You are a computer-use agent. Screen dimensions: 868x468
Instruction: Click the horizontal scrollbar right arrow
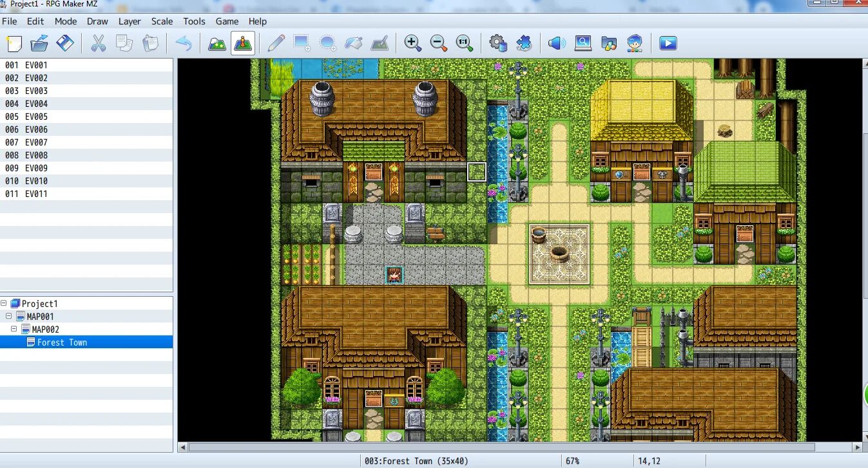857,447
